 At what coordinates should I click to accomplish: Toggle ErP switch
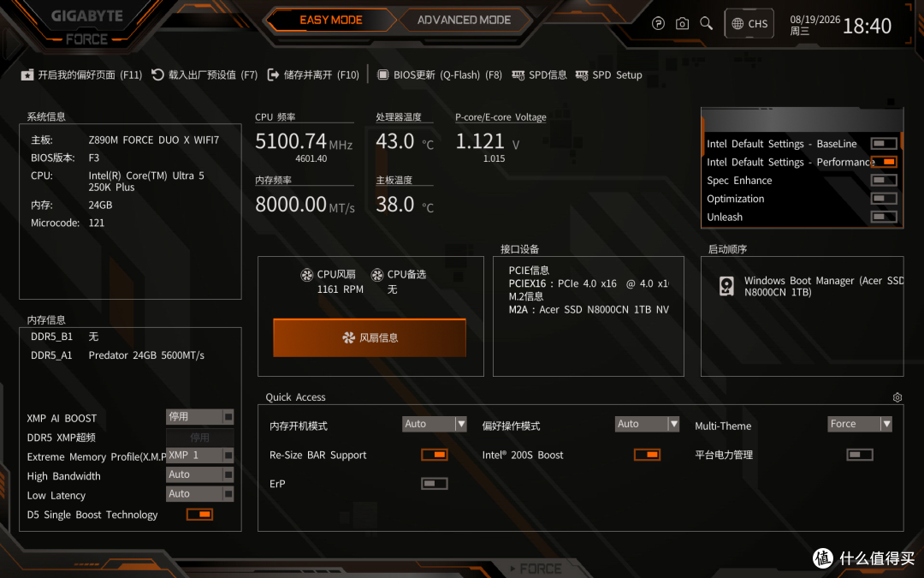click(x=435, y=484)
